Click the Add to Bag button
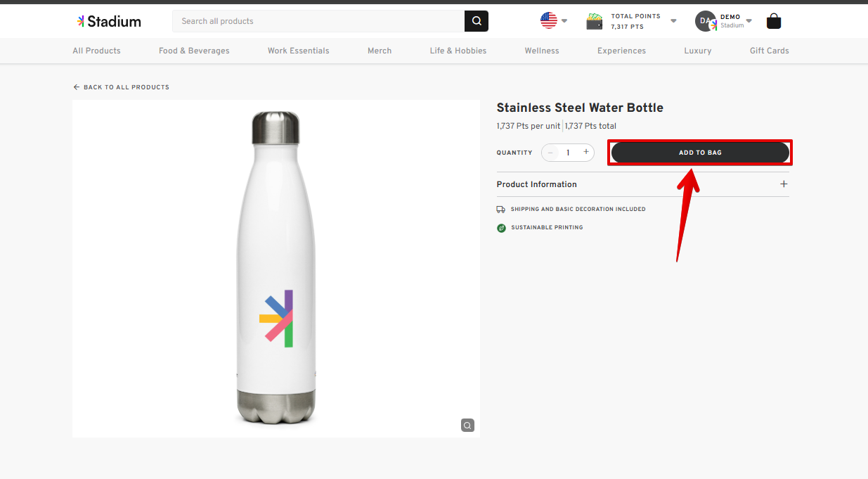 tap(700, 153)
